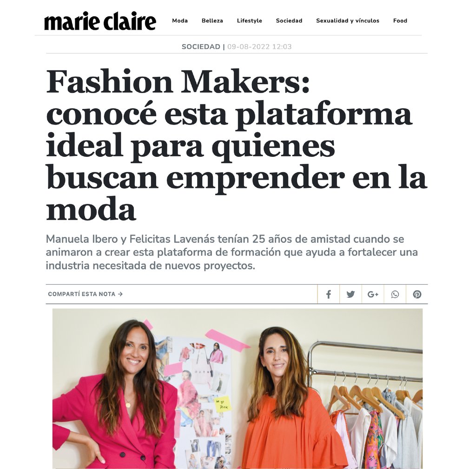
Task: Open the photo of the two founders
Action: click(x=238, y=389)
